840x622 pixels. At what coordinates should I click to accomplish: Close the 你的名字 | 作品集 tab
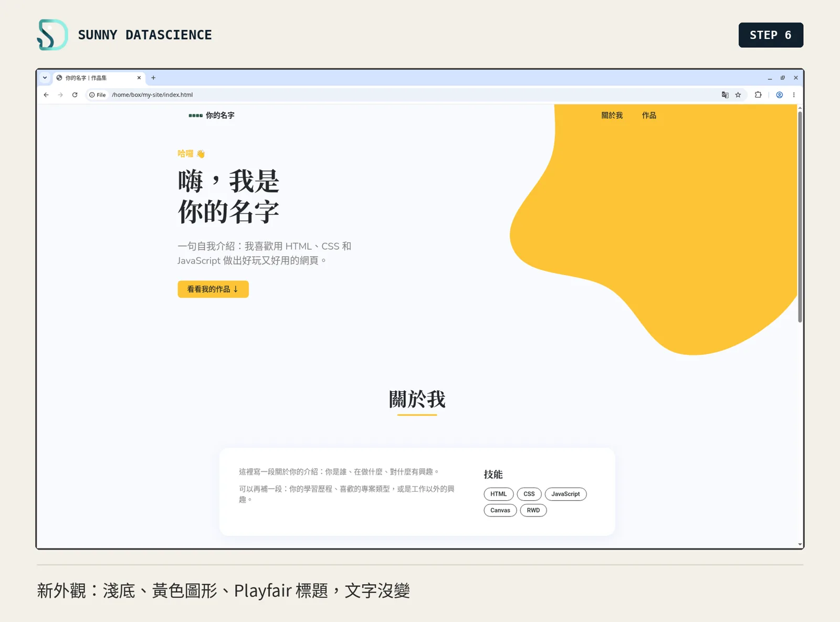point(139,78)
